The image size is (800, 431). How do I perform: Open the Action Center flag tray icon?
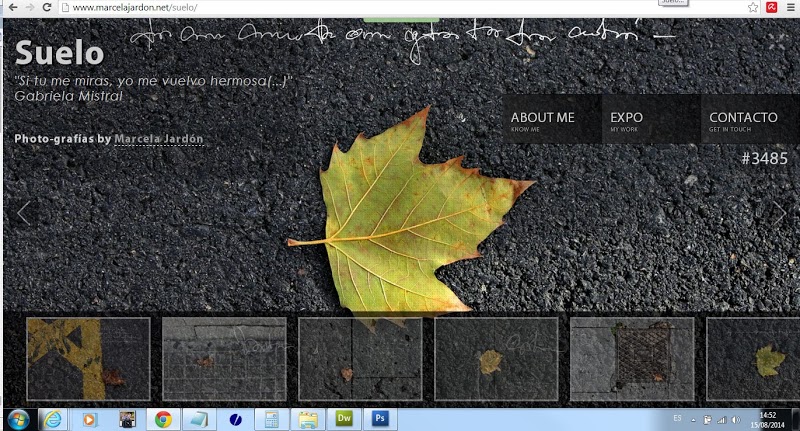coord(707,420)
